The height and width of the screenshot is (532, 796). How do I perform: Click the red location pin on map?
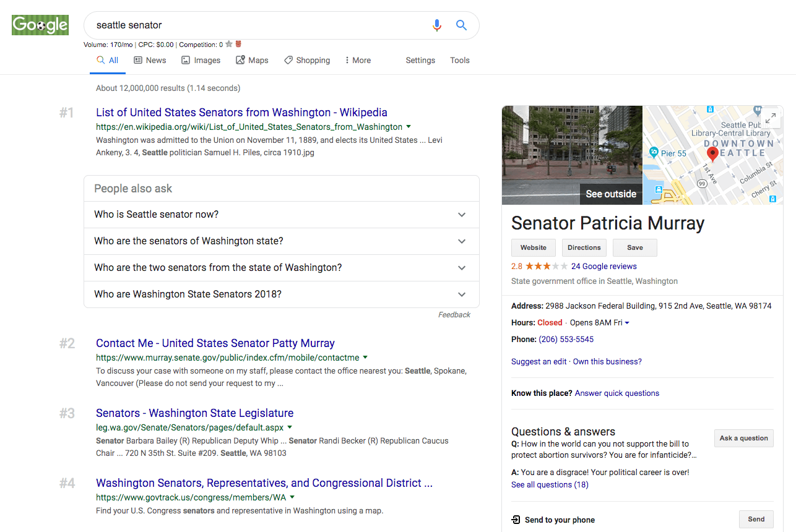click(x=712, y=153)
